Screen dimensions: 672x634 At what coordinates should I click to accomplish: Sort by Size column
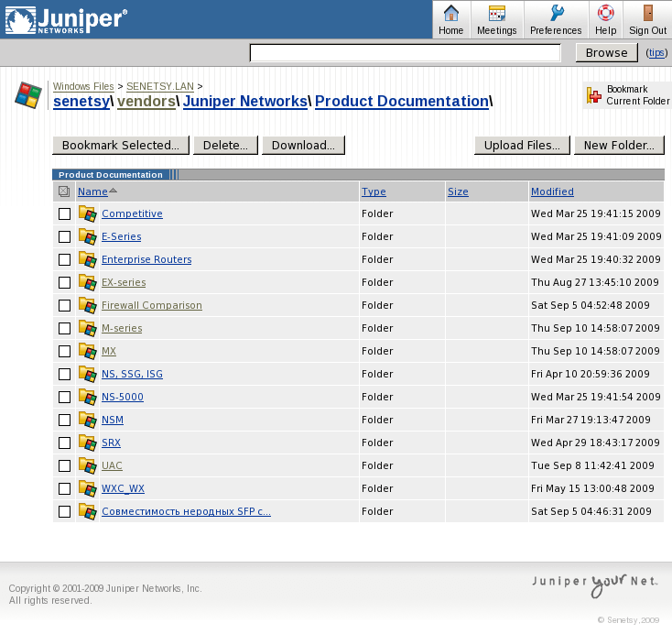pyautogui.click(x=458, y=191)
